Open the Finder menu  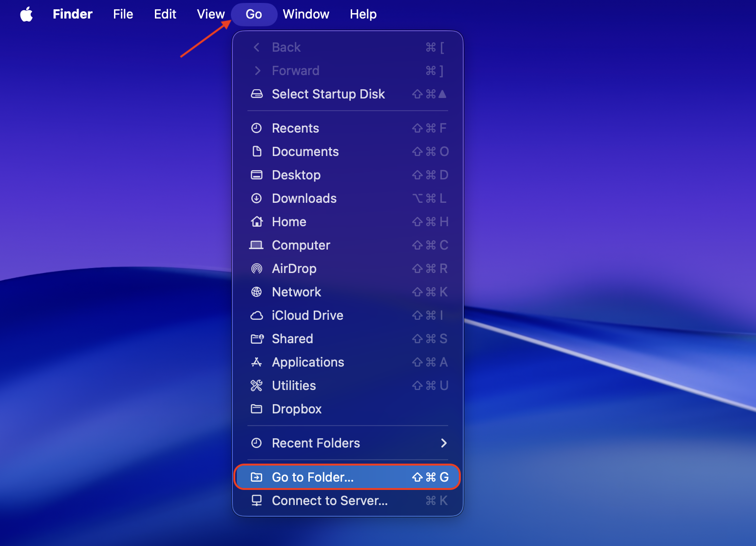point(73,14)
